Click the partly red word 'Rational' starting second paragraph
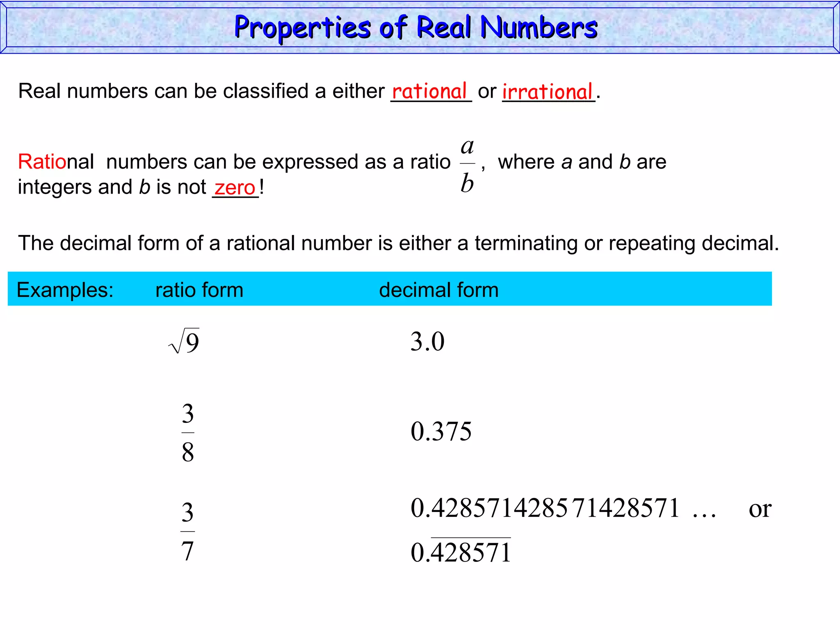Viewport: 840px width, 630px height. pyautogui.click(x=56, y=162)
